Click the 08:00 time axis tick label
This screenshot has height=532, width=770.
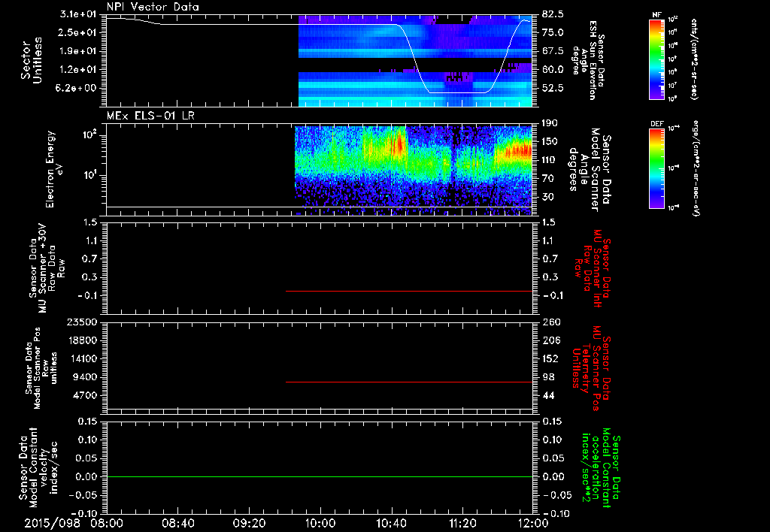[x=107, y=523]
